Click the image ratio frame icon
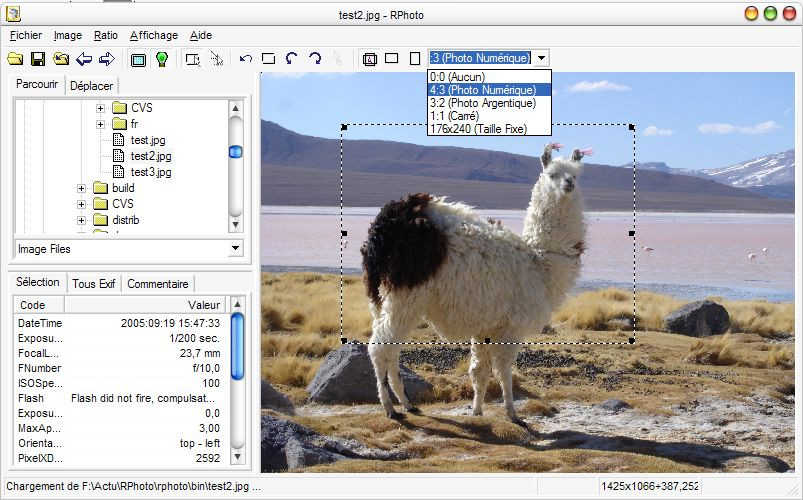The height and width of the screenshot is (500, 803). (x=370, y=59)
